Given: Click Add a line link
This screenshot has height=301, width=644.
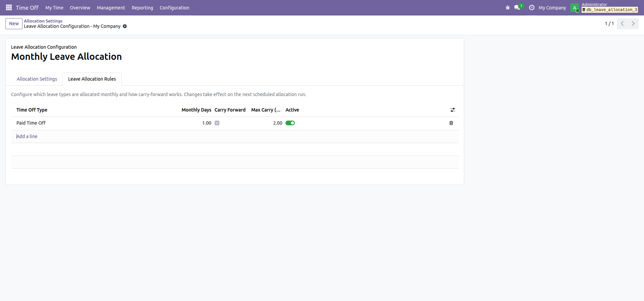Looking at the screenshot, I should coord(27,136).
